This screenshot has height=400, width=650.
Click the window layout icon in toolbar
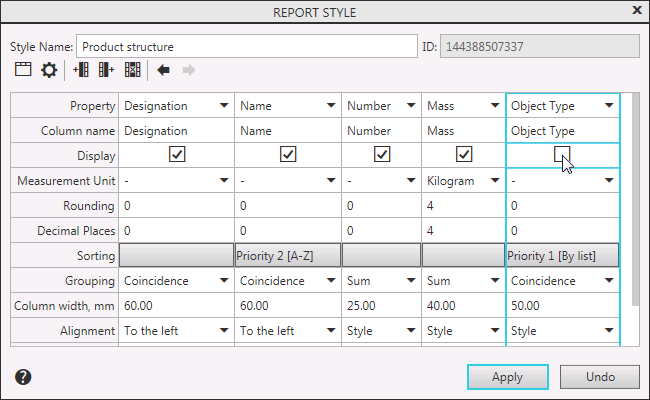coord(23,70)
